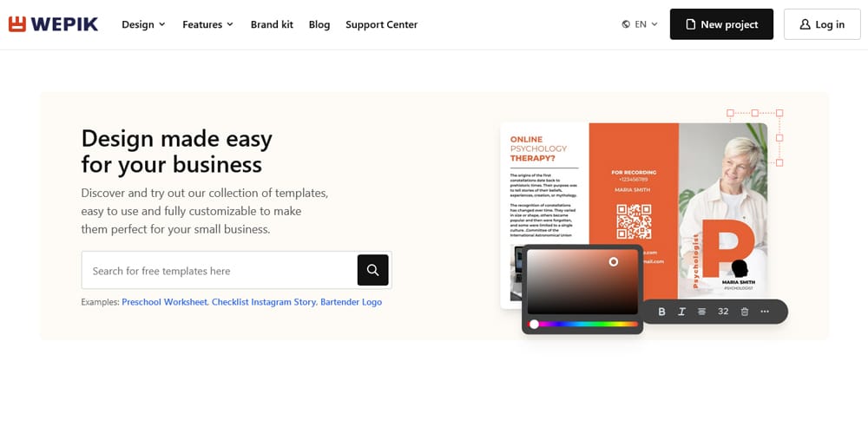Click the bold B icon
Screen dimensions: 868x434
[661, 312]
